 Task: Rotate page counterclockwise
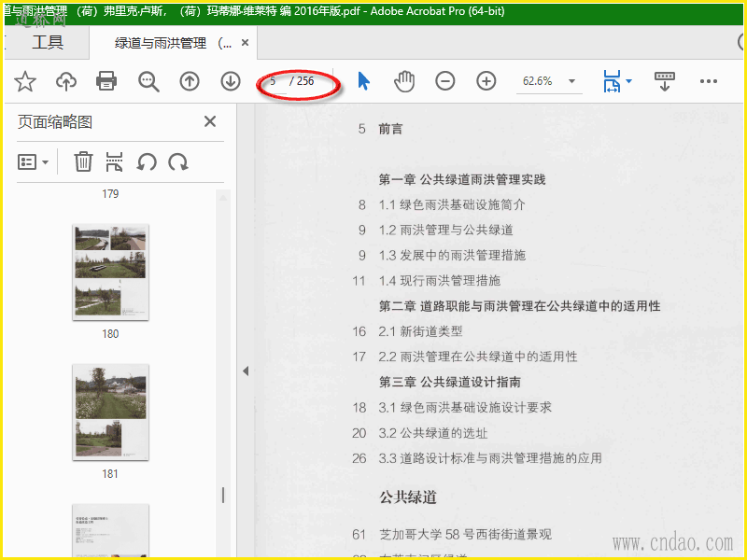147,161
